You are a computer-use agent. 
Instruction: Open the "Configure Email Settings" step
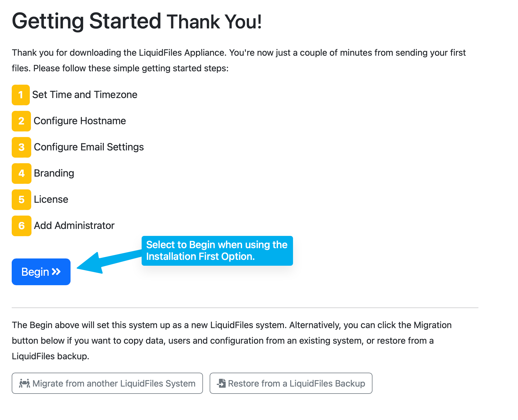tap(89, 147)
